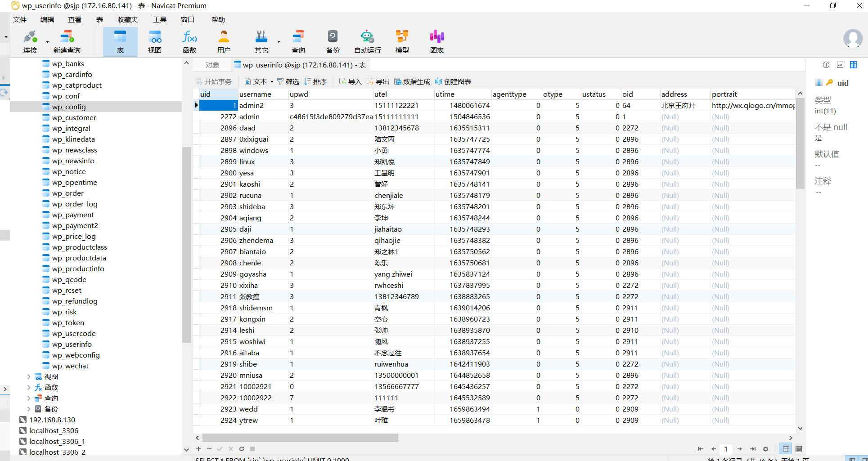Select the 表 (Table) toolbar icon
Image resolution: width=868 pixels, height=461 pixels.
[120, 41]
